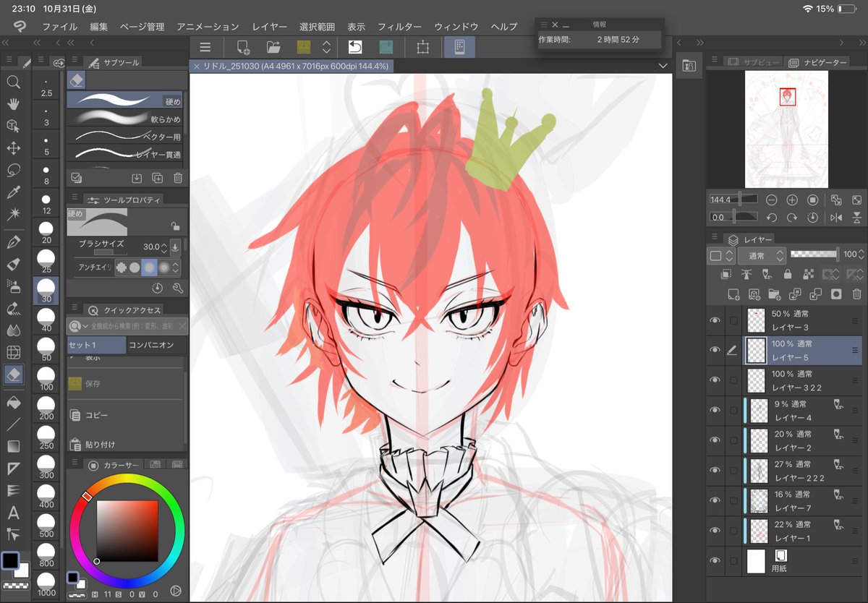
Task: Click コピー in quick access
Action: 124,415
